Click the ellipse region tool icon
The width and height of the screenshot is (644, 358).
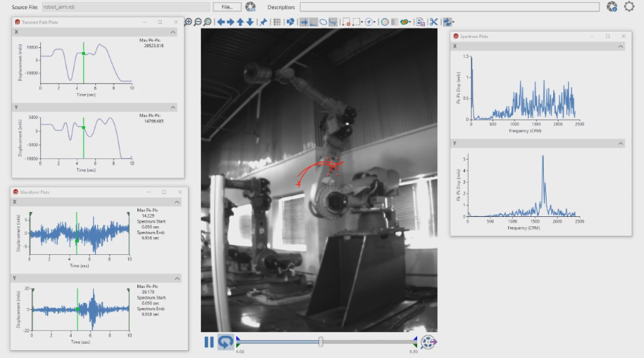point(323,22)
